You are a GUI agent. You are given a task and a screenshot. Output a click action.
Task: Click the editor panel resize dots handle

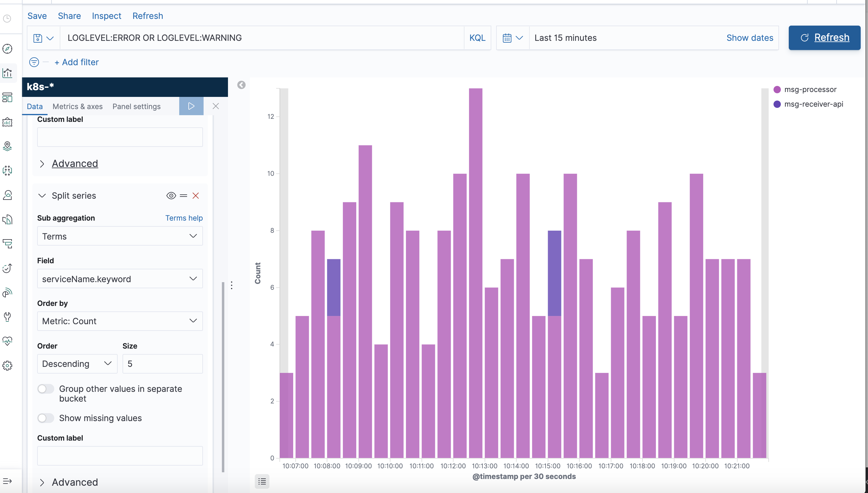pos(232,286)
